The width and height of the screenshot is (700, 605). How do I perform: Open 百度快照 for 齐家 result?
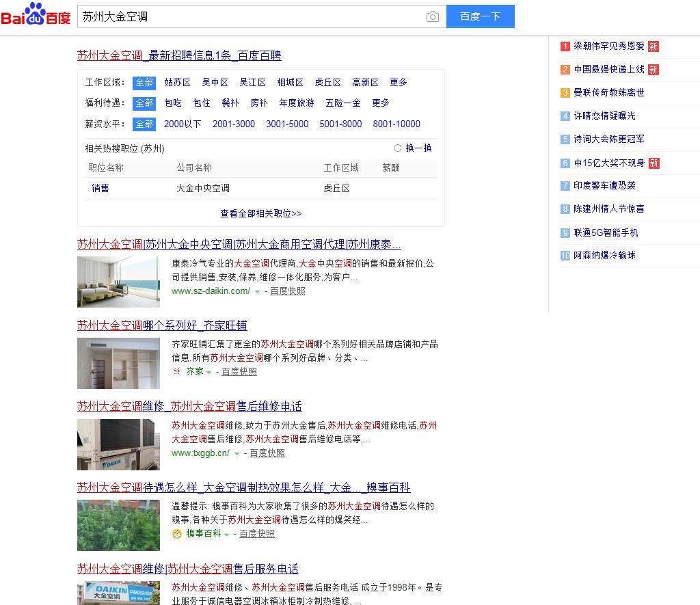point(239,371)
